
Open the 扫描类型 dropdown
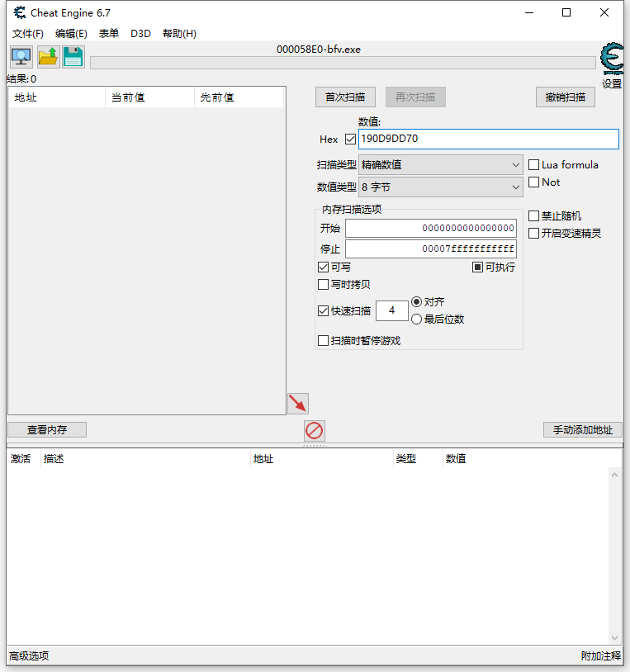click(441, 165)
